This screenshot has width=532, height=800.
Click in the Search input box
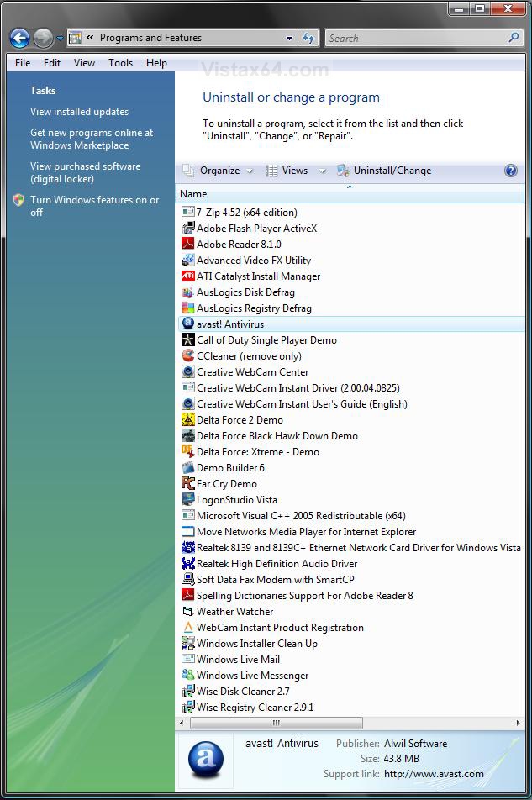pos(417,39)
